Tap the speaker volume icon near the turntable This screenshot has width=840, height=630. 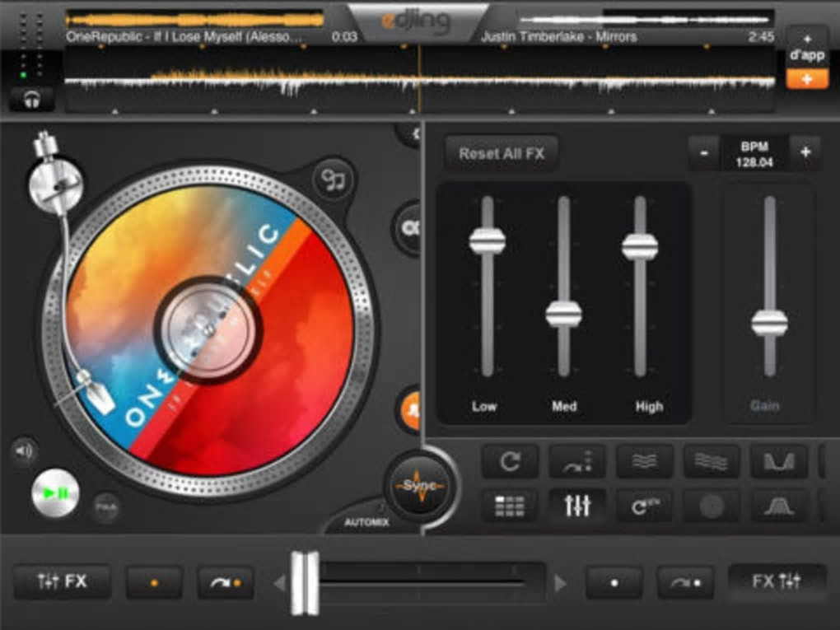point(24,450)
